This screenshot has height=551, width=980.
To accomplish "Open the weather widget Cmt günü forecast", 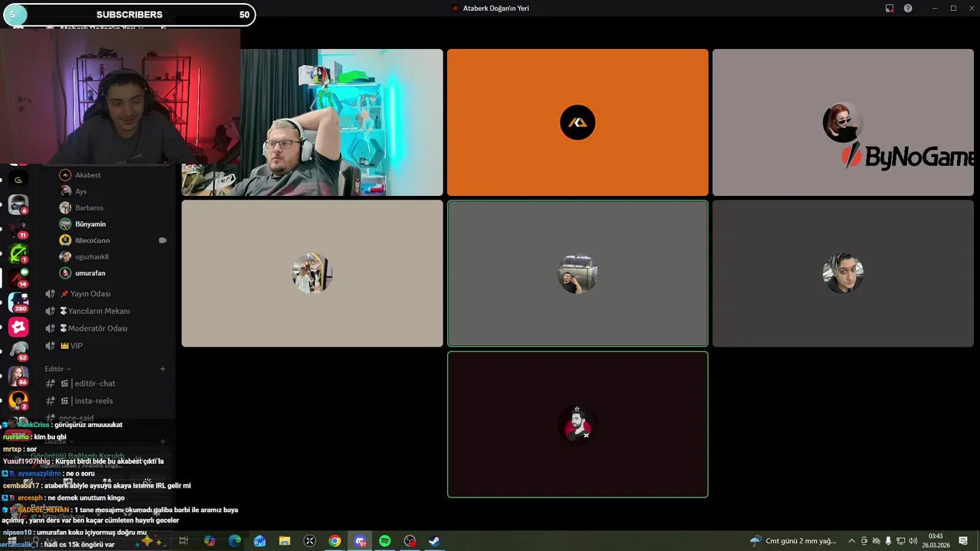I will (794, 541).
